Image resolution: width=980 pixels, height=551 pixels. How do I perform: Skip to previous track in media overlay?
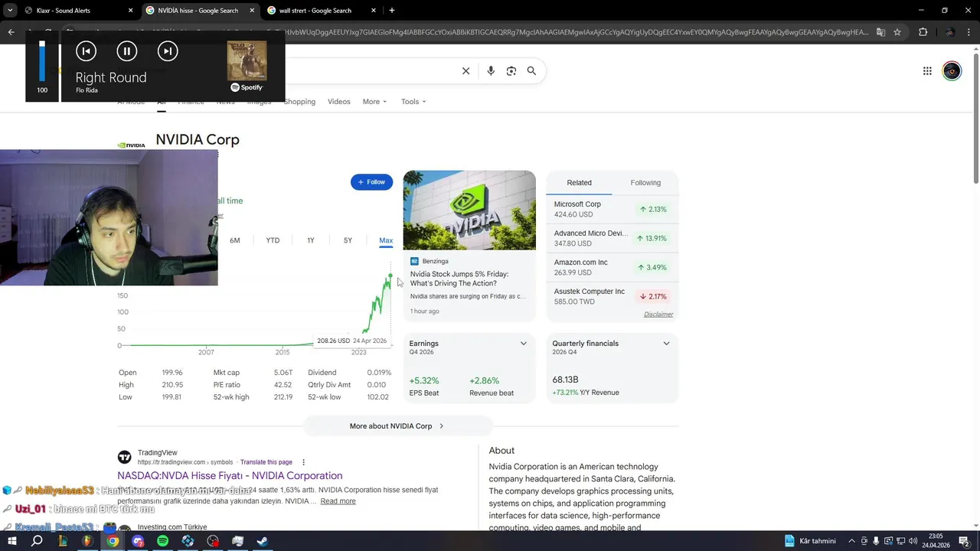click(86, 51)
